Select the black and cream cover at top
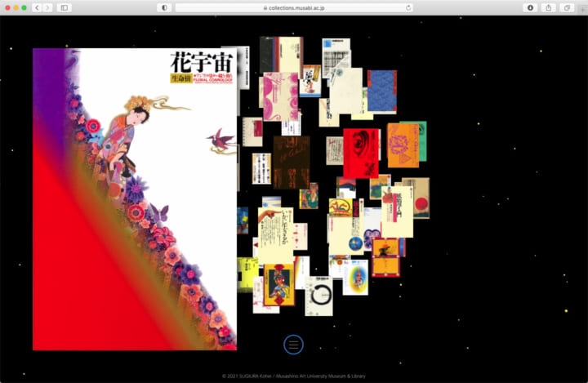Viewport: 588px width, 383px height. (x=281, y=56)
